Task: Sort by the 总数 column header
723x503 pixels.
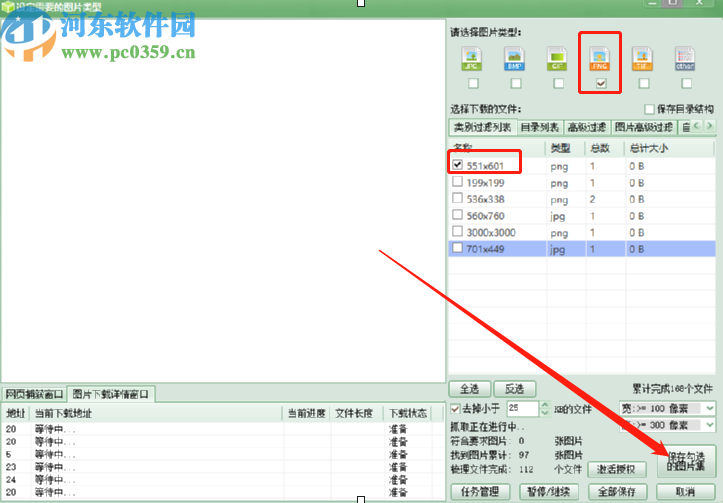Action: coord(605,148)
